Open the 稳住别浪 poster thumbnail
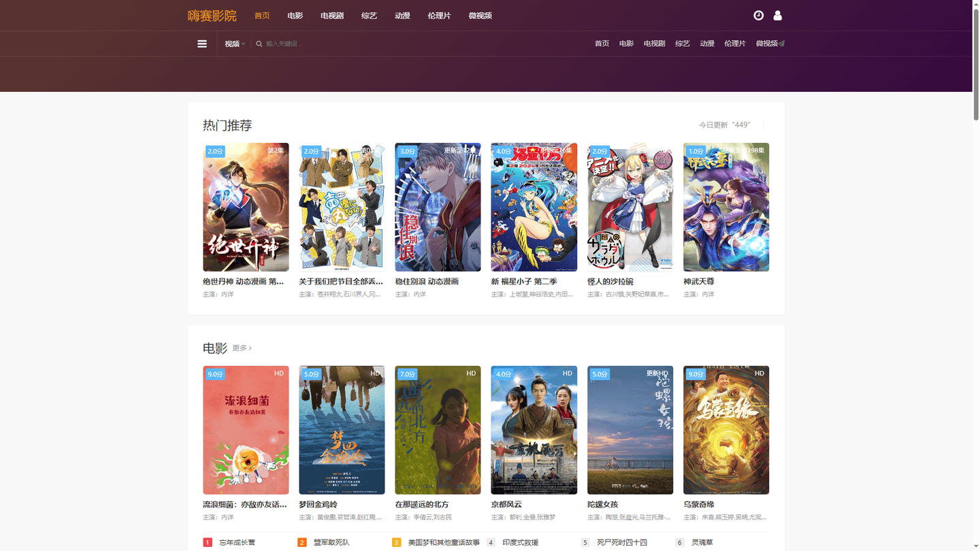The height and width of the screenshot is (551, 980). pyautogui.click(x=438, y=207)
